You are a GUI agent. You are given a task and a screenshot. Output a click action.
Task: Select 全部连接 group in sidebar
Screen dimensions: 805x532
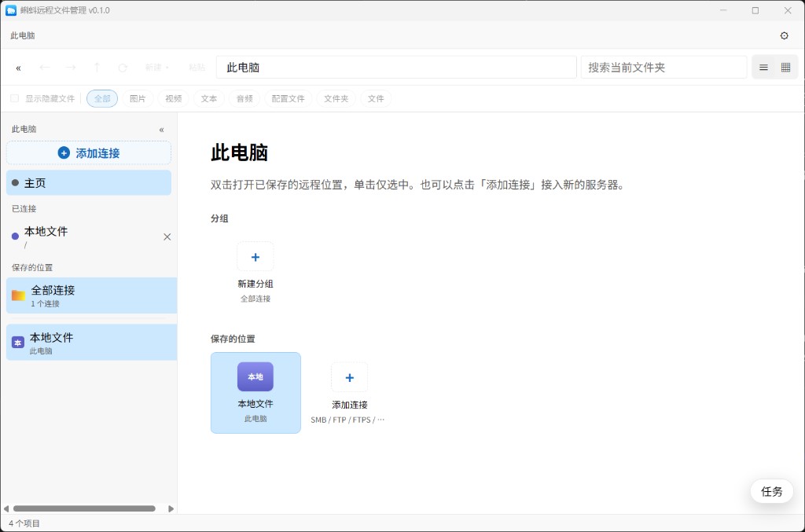point(91,295)
